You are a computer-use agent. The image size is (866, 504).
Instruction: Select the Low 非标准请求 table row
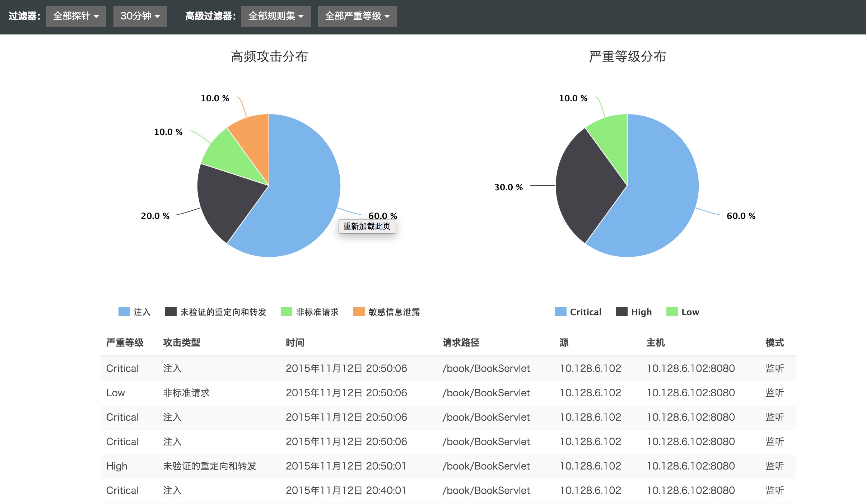tap(448, 393)
